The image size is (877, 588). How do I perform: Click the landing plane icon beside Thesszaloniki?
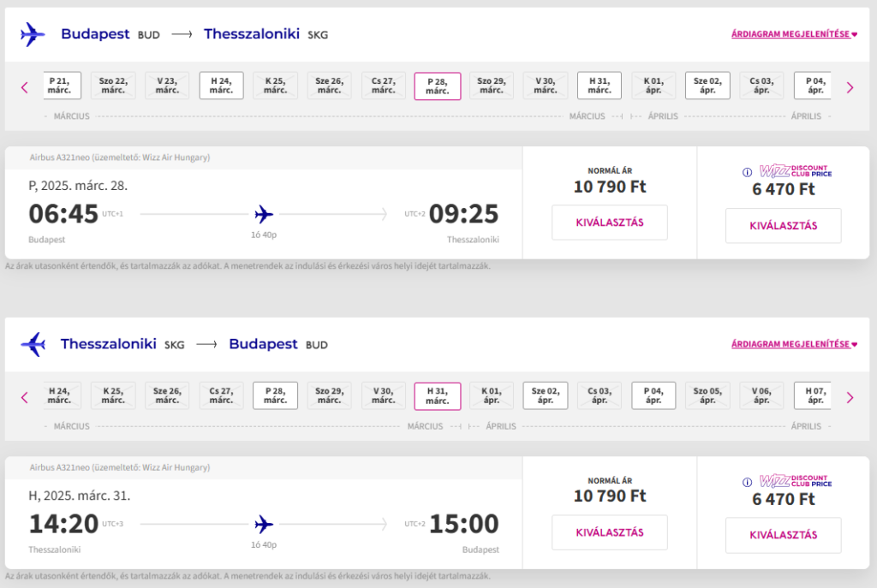tap(33, 344)
